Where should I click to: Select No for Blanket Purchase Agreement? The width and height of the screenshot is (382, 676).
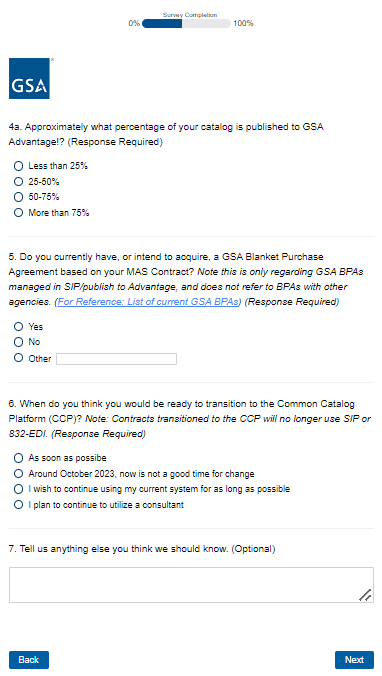click(18, 342)
